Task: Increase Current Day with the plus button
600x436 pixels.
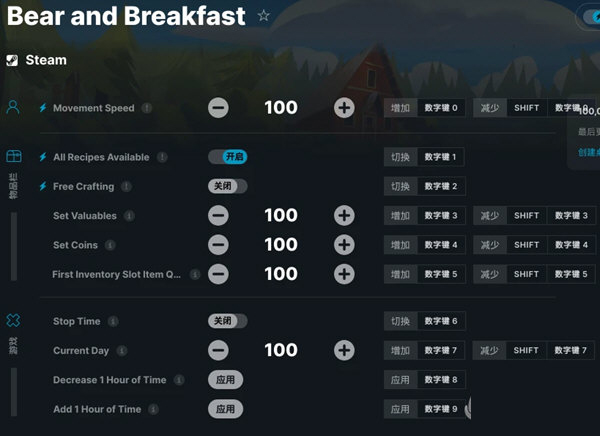Action: pos(344,350)
